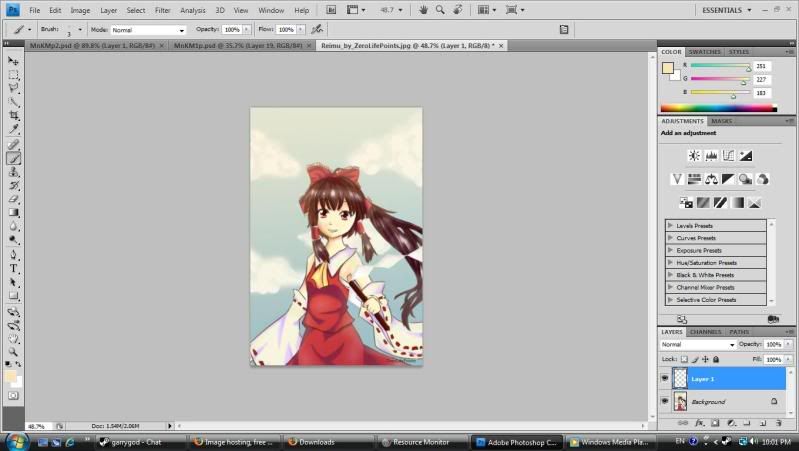Open the Brush preset picker arrow
799x451 pixels.
click(x=80, y=30)
